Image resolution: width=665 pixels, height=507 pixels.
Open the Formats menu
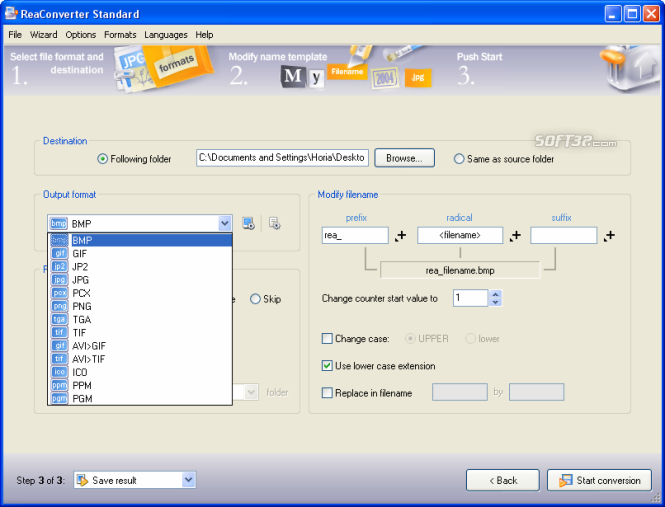point(120,35)
